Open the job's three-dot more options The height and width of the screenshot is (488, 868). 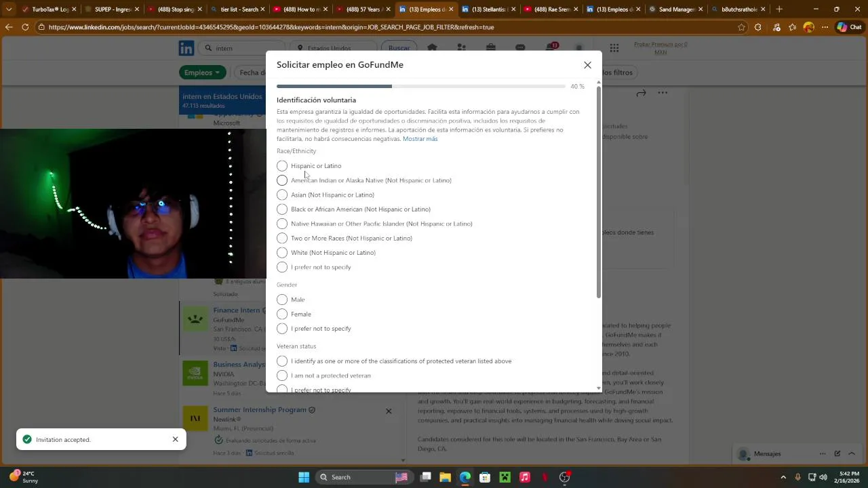pos(663,93)
